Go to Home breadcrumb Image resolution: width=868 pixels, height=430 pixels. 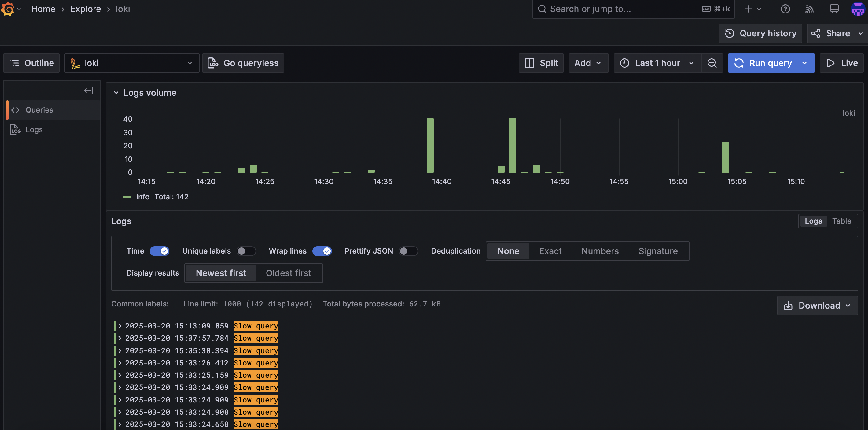point(43,9)
